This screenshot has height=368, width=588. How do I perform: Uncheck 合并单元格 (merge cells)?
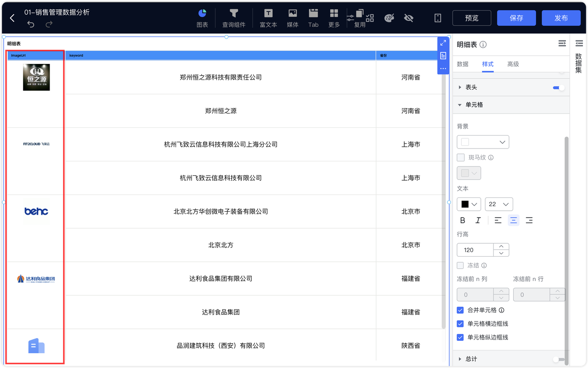tap(460, 310)
